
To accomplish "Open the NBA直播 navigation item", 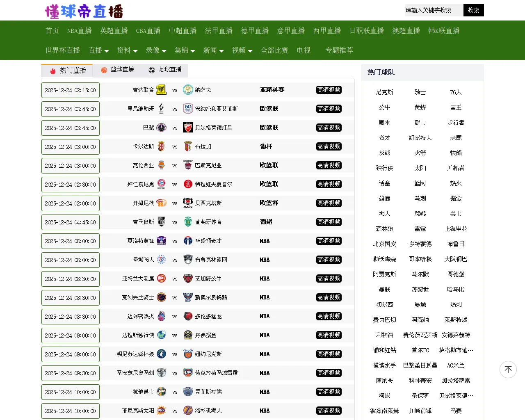I will [80, 31].
